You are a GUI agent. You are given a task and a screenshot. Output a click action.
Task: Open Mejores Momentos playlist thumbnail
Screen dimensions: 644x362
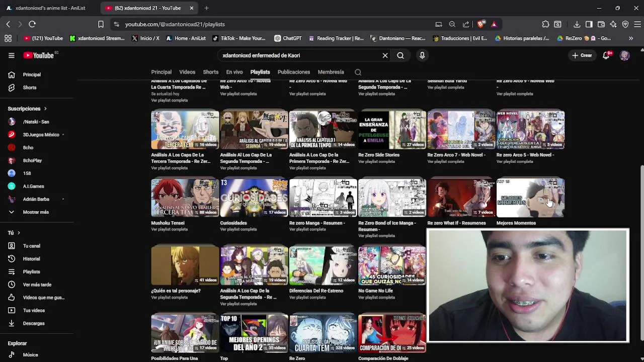[530, 198]
